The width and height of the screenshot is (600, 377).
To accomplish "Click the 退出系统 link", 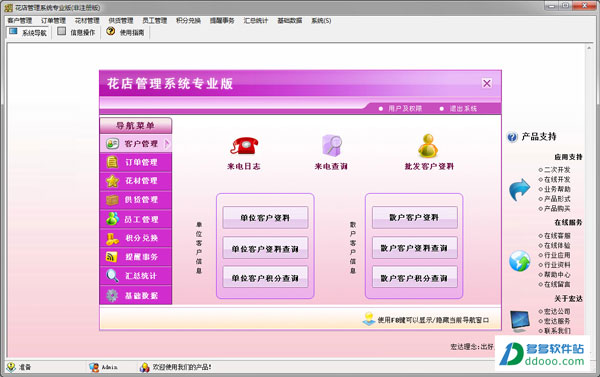I will tap(463, 109).
